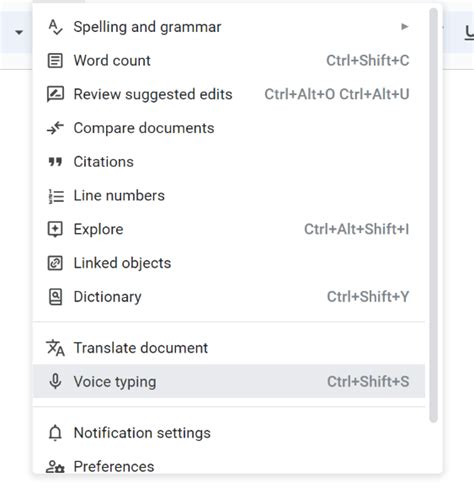This screenshot has width=474, height=488.
Task: Click the Word count document icon
Action: (x=55, y=61)
